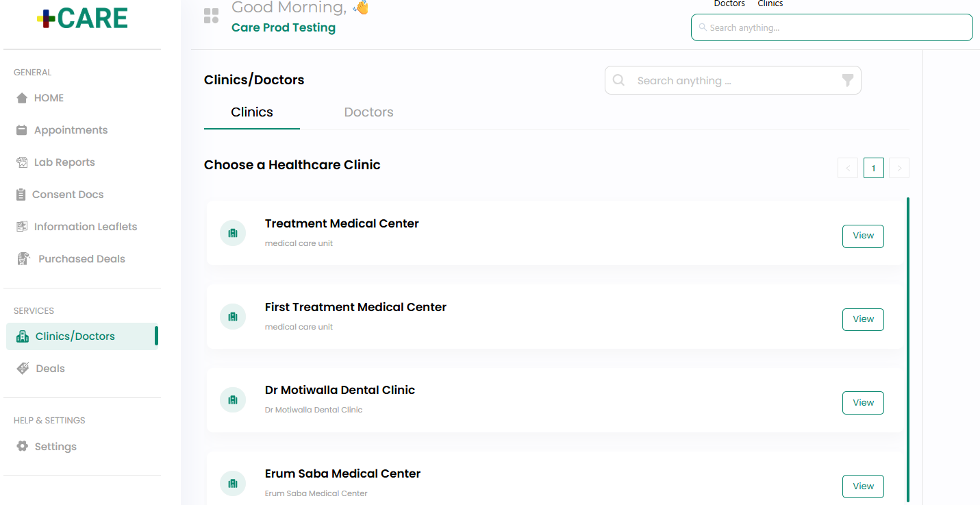Viewport: 980px width, 505px height.
Task: Go to previous page arrow
Action: [x=848, y=168]
